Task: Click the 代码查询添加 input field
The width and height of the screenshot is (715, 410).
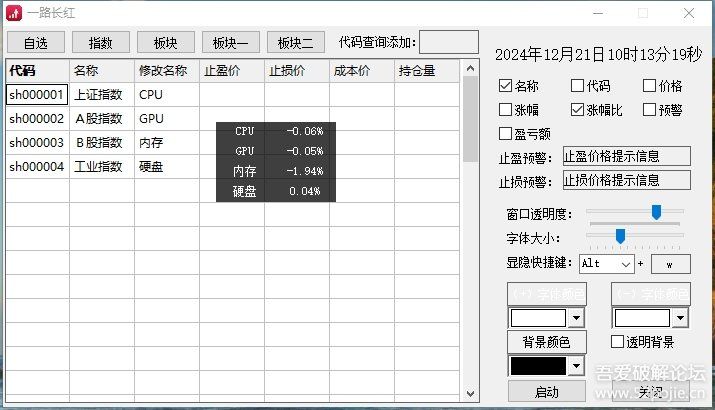Action: (x=448, y=42)
